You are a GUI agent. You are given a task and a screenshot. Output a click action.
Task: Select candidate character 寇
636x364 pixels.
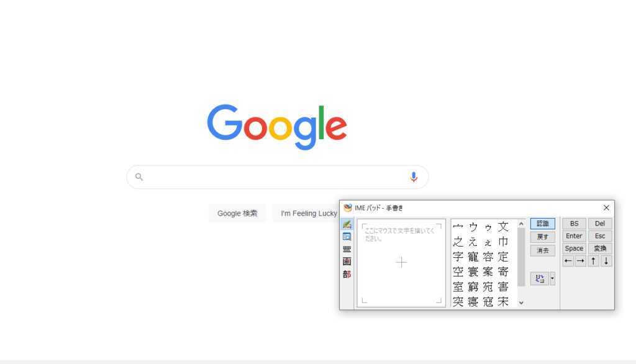(488, 301)
